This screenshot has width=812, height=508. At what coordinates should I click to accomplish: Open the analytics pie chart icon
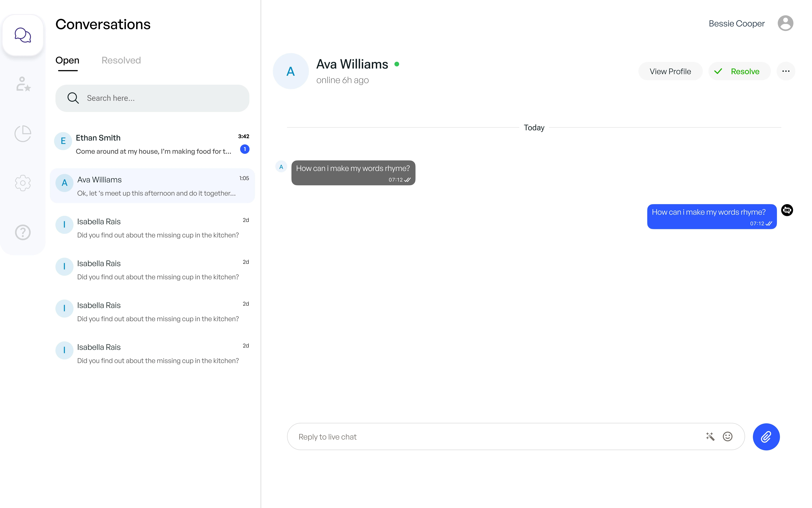coord(23,134)
